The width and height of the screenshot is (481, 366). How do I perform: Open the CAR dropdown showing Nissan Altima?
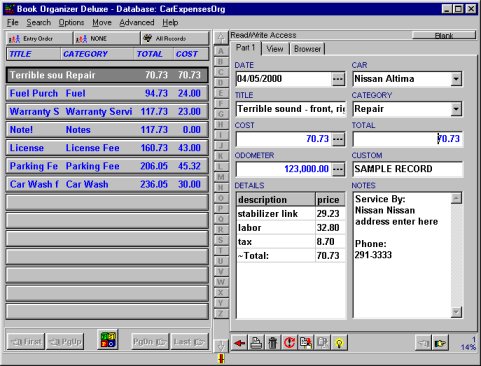point(456,79)
